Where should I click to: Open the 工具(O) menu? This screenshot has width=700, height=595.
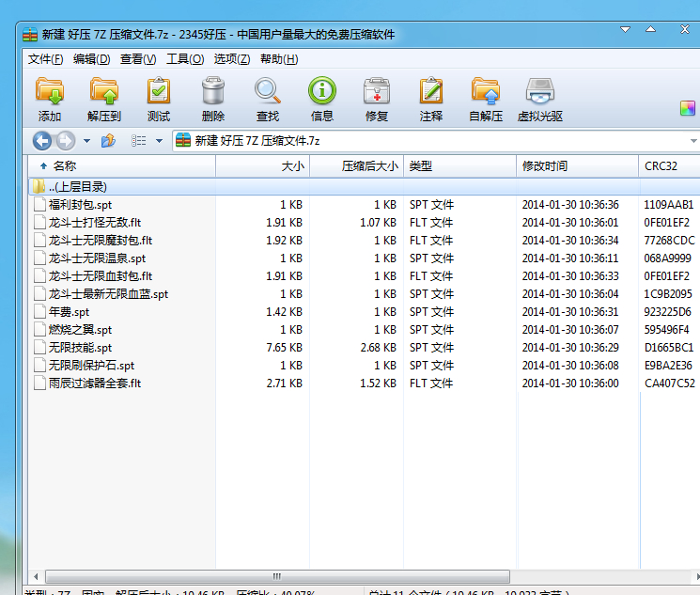(185, 59)
